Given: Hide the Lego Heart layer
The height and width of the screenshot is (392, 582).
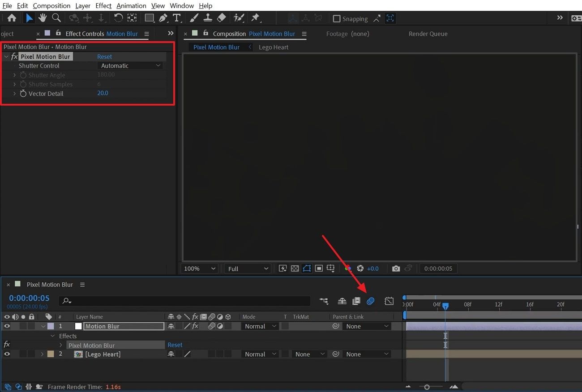Looking at the screenshot, I should coord(7,354).
